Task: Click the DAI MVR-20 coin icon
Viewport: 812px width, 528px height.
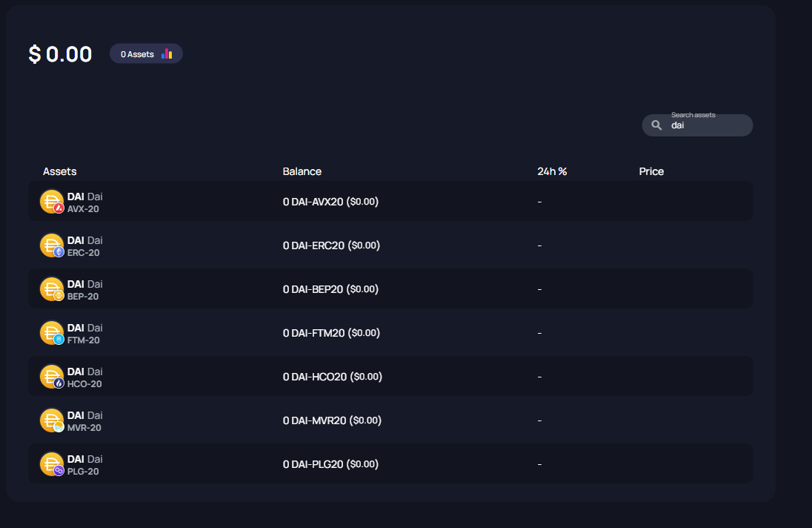Action: click(x=52, y=420)
